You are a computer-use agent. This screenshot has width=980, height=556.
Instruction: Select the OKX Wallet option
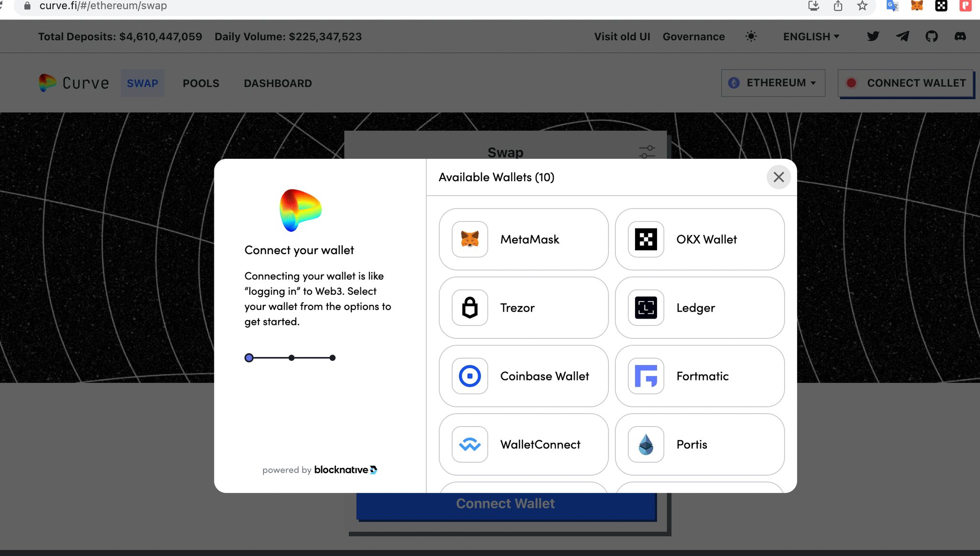[699, 239]
